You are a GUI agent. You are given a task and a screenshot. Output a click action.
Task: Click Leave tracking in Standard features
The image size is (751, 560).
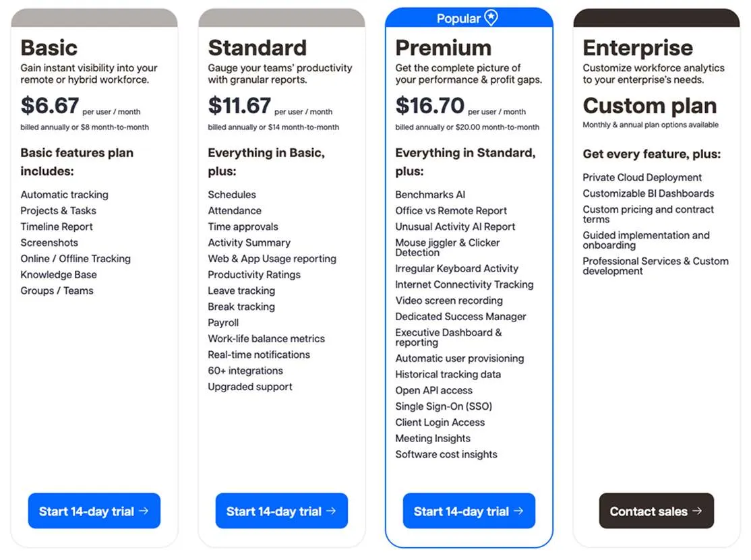point(241,290)
